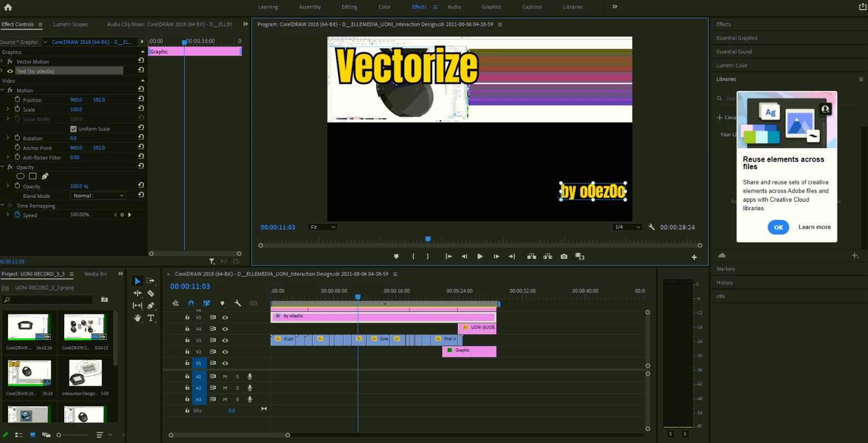Select the Ripple Edit tool
Image resolution: width=868 pixels, height=443 pixels.
coord(138,293)
